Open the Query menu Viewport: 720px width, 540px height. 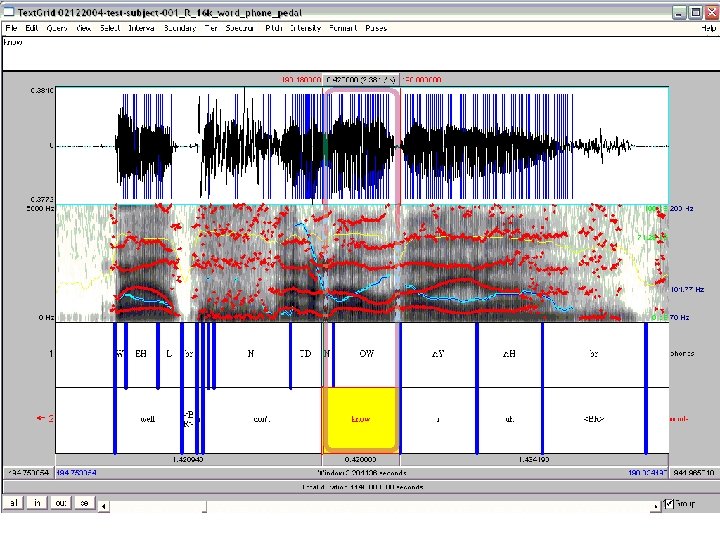56,29
